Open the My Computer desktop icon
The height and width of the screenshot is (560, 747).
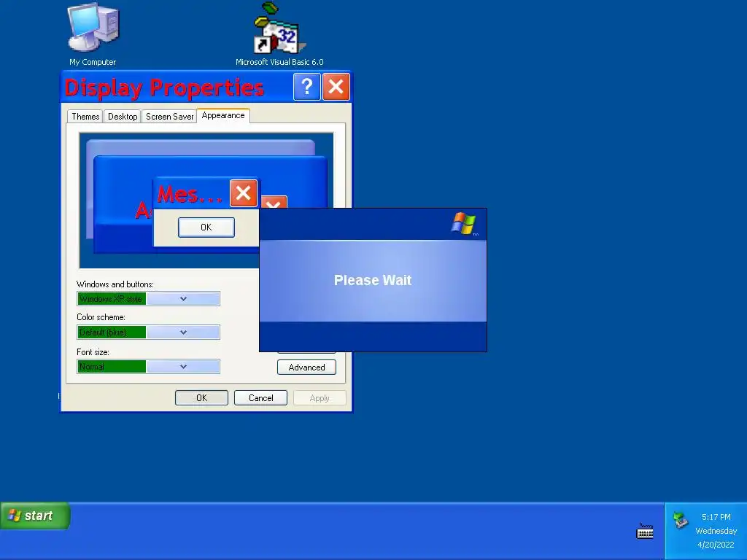click(93, 34)
